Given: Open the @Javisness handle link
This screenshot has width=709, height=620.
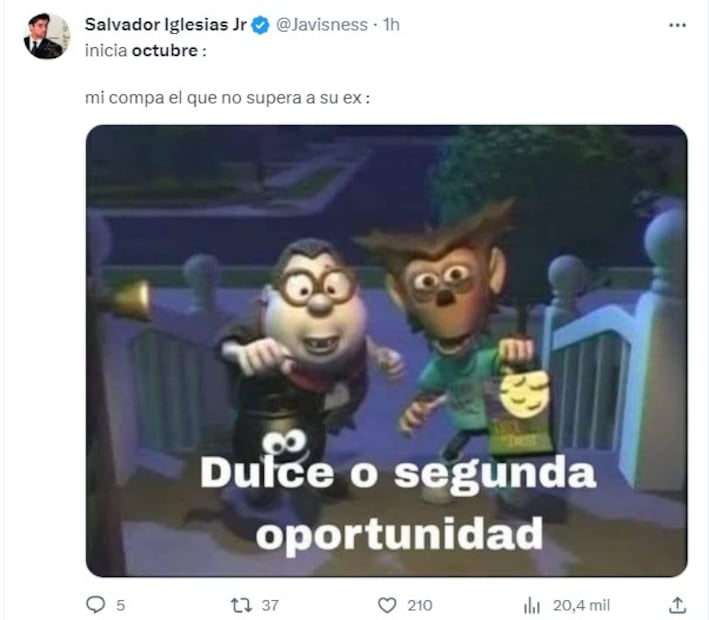Looking at the screenshot, I should (x=322, y=24).
